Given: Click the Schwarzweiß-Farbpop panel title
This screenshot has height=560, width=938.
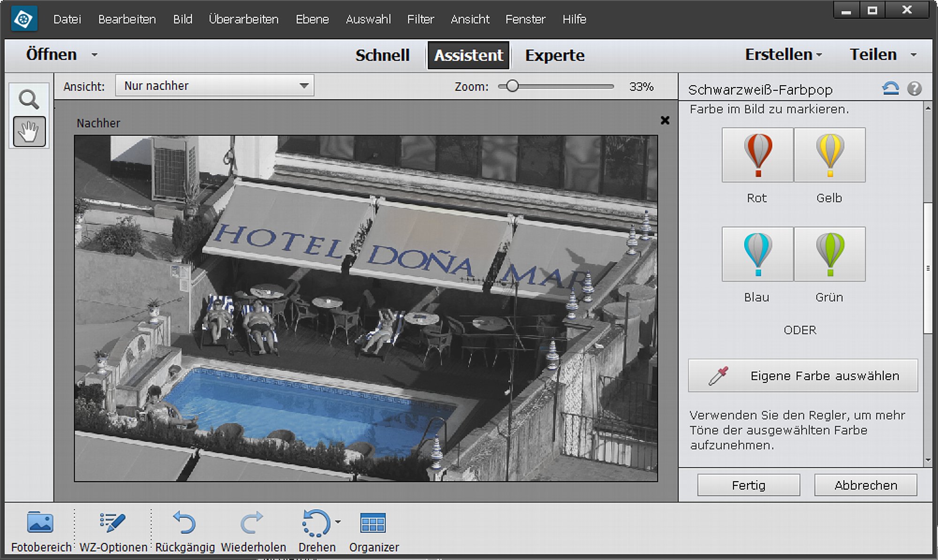Looking at the screenshot, I should [760, 89].
